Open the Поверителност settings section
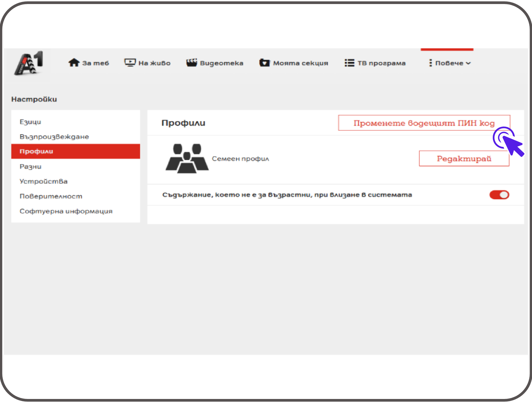The width and height of the screenshot is (532, 403). (x=51, y=196)
